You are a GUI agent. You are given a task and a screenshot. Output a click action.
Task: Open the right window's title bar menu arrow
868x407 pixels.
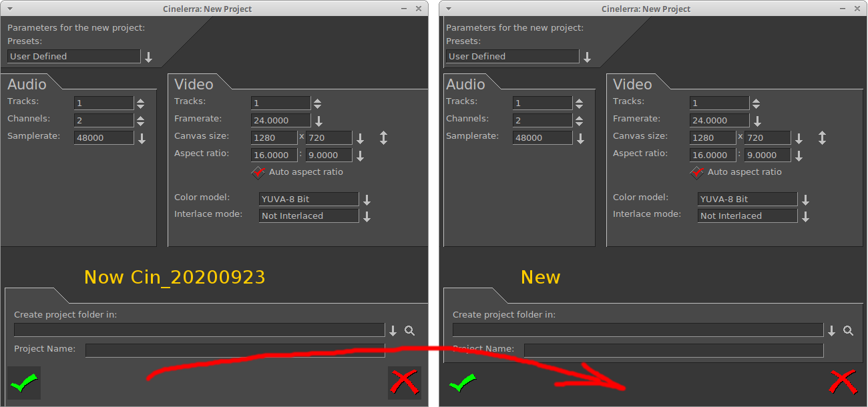point(449,9)
